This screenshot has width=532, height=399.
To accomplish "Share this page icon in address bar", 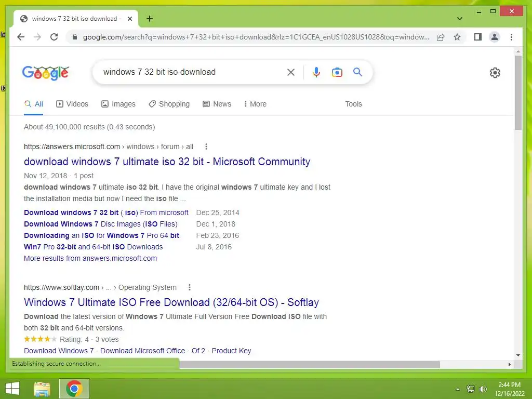I will [441, 37].
